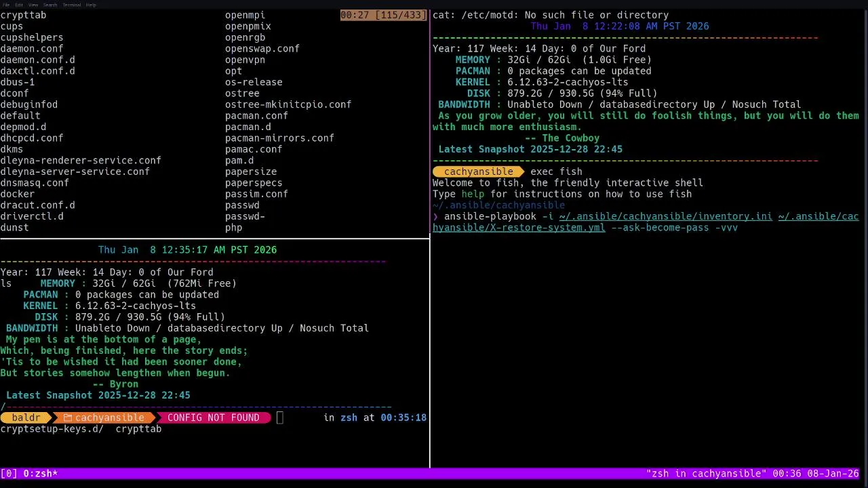868x488 pixels.
Task: Click the dracut.conf.d entry
Action: tap(37, 205)
